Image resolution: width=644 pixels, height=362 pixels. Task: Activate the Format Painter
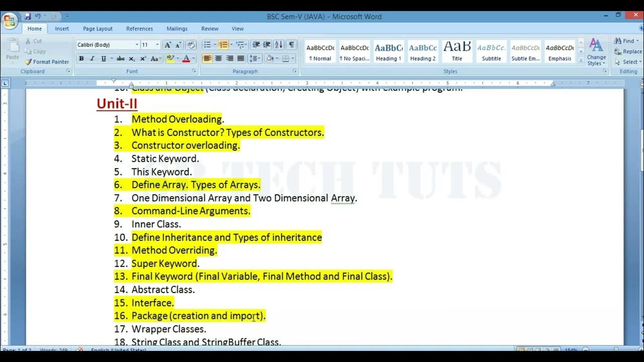click(47, 62)
